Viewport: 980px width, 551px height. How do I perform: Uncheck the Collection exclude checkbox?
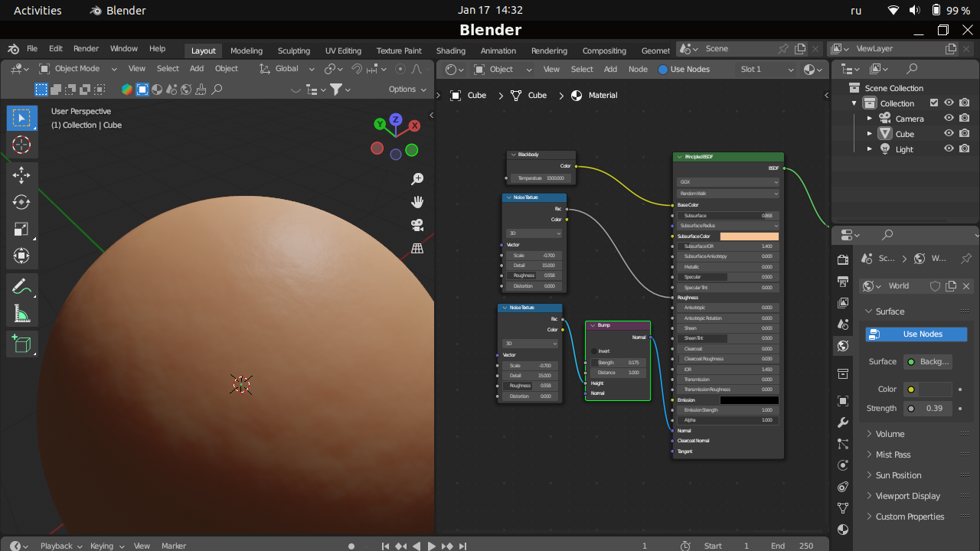click(933, 103)
